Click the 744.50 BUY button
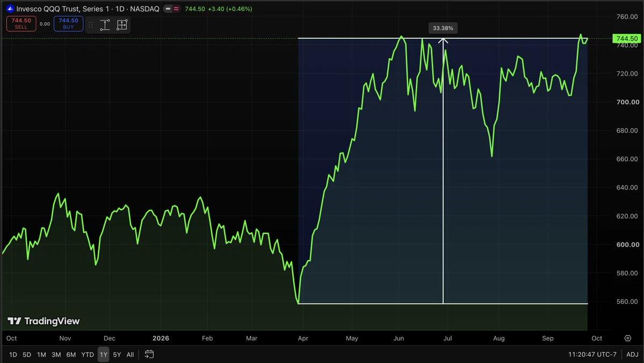 click(x=68, y=24)
